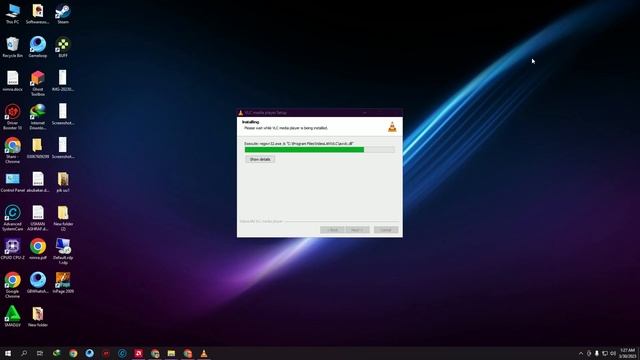Select the IMG-2023 file on desktop
The width and height of the screenshot is (640, 360).
(x=63, y=80)
